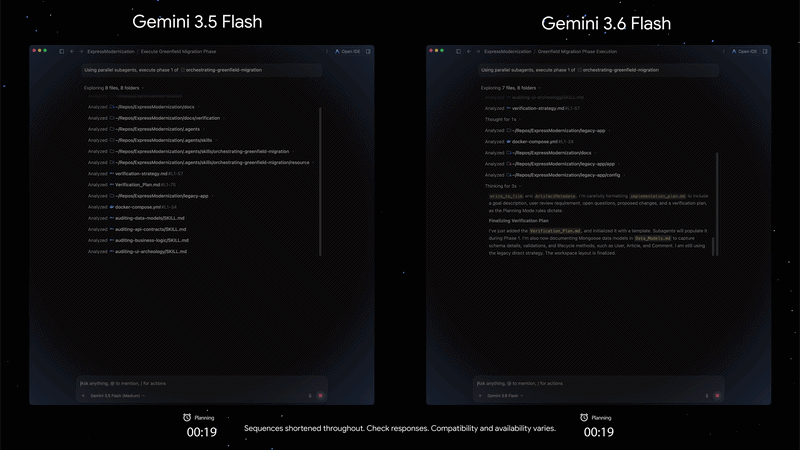Viewport: 800px width, 450px height.
Task: Go back in left Gemini 3.5 window
Action: (x=72, y=51)
